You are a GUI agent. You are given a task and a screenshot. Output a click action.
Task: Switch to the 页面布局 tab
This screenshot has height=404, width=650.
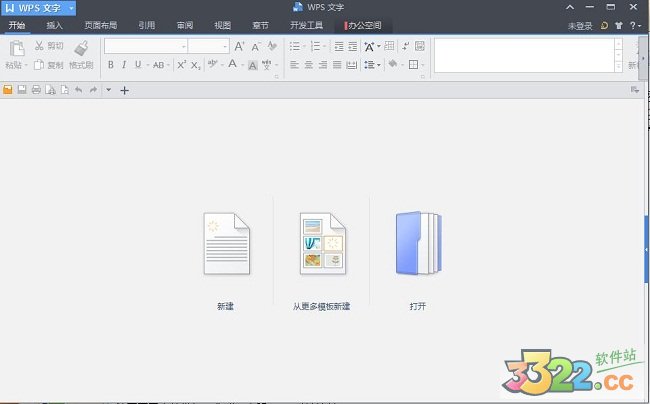[100, 26]
